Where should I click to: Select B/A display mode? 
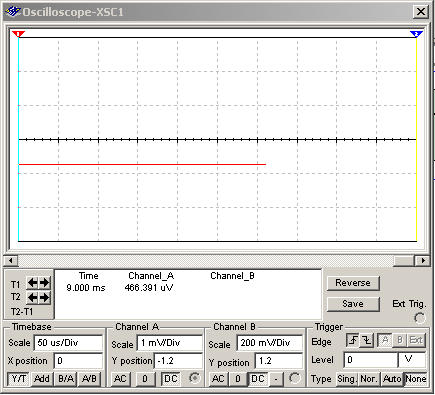point(66,379)
